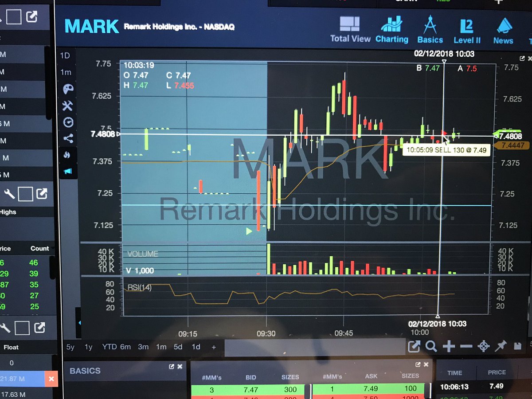Select the 1y time range
Screen dimensions: 532x399
pyautogui.click(x=89, y=347)
